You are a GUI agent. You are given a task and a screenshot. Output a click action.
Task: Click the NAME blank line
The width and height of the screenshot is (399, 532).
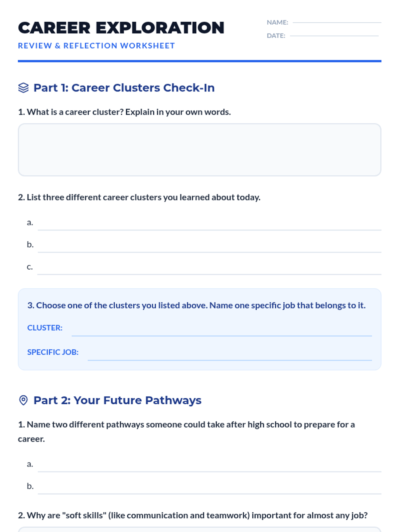(336, 22)
